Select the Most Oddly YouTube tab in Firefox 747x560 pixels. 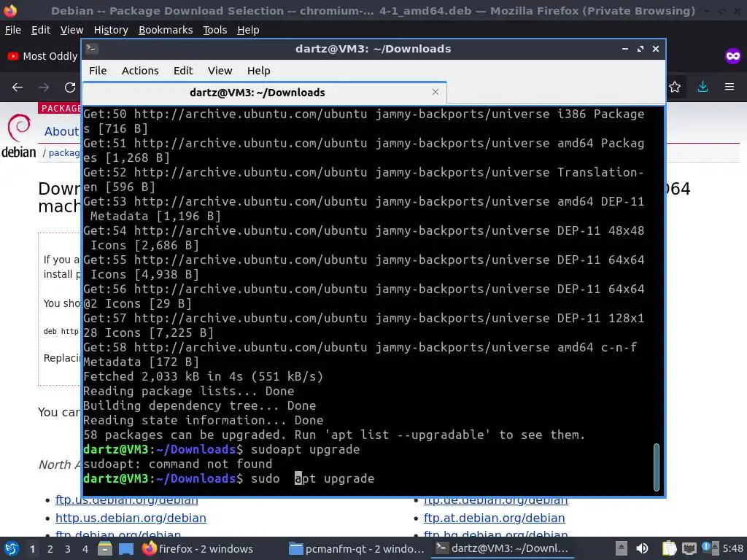point(43,56)
